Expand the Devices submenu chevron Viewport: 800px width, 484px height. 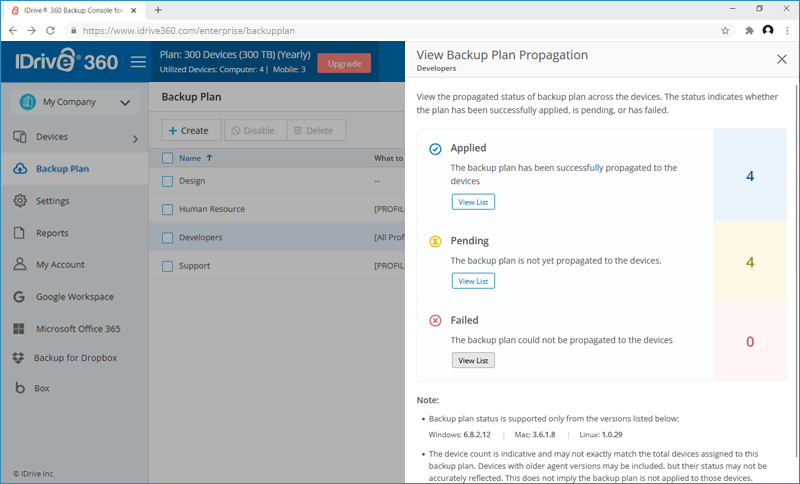click(135, 139)
